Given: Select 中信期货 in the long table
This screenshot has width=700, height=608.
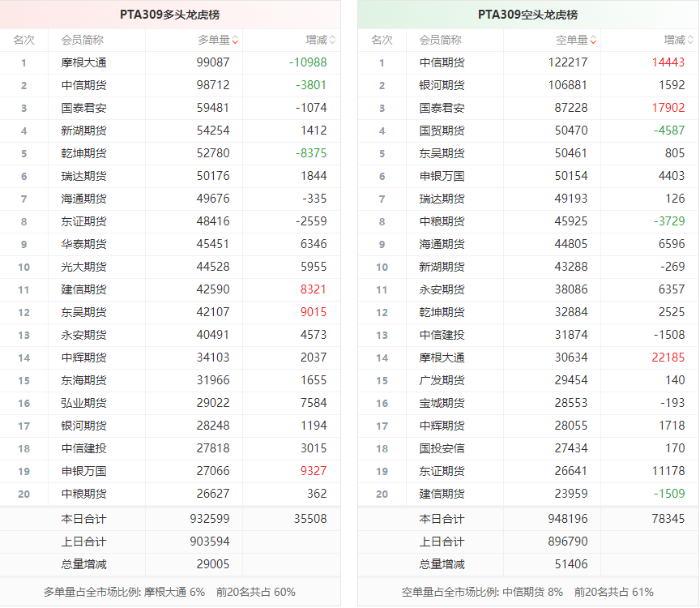Looking at the screenshot, I should tap(84, 85).
